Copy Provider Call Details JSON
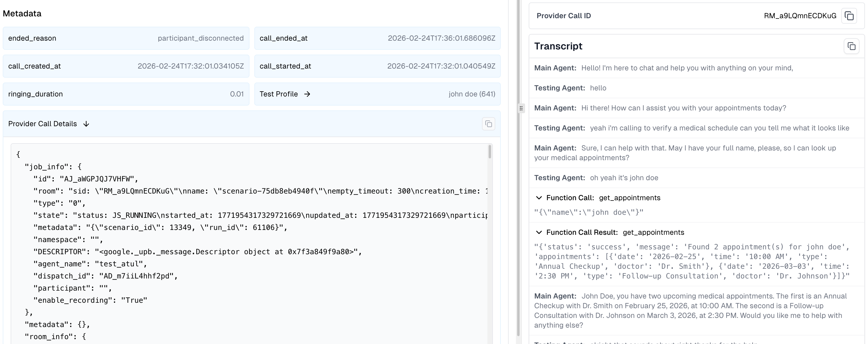The height and width of the screenshot is (344, 868). pyautogui.click(x=488, y=124)
